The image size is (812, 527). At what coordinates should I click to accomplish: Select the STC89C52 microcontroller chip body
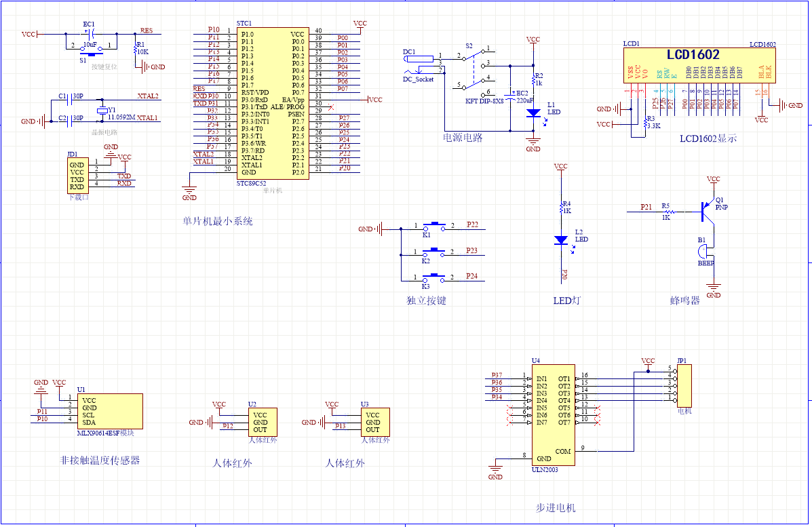point(271,103)
